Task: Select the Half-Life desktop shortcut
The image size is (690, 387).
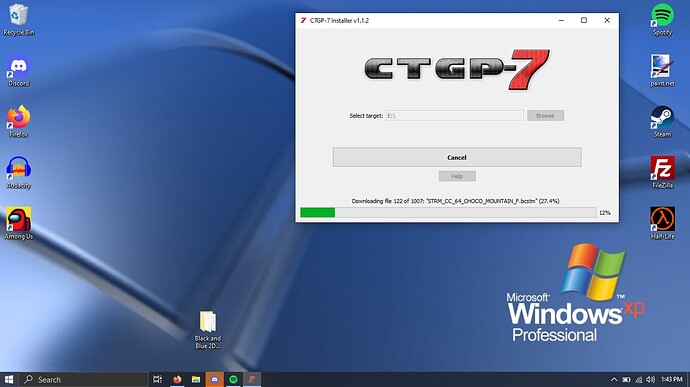Action: pos(662,223)
